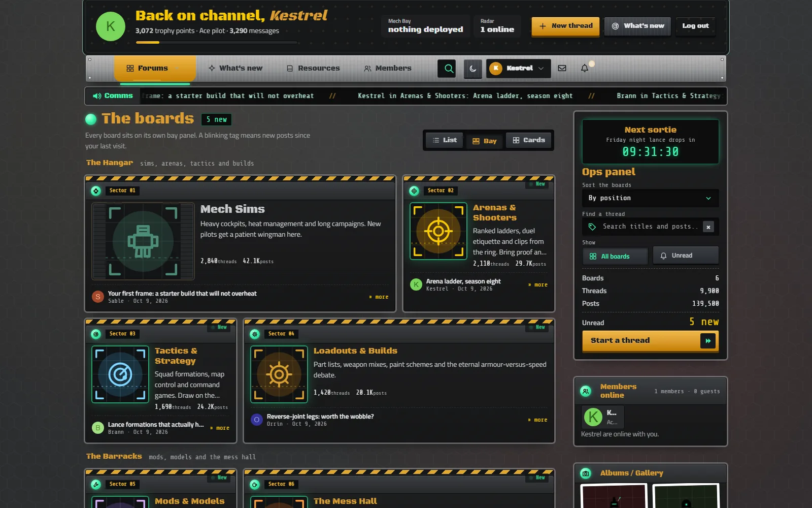Screen dimensions: 812x508
Task: Clear the thread search with X button
Action: [708, 227]
